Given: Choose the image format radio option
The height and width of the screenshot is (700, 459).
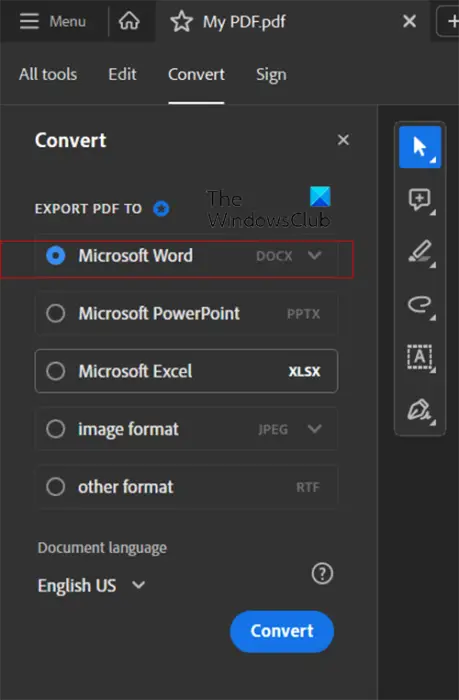Looking at the screenshot, I should click(56, 429).
